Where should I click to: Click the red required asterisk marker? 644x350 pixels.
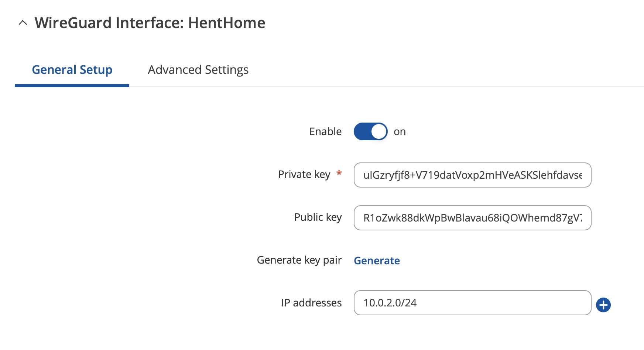tap(339, 173)
